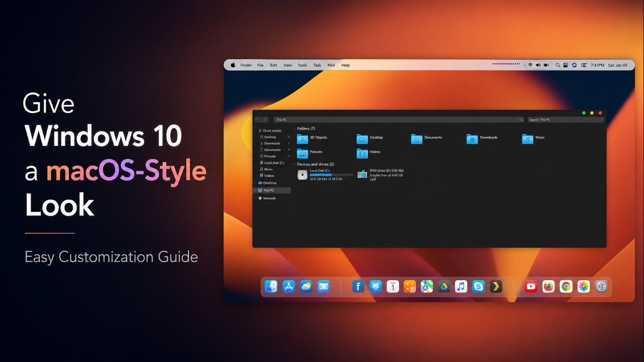This screenshot has height=362, width=644.
Task: Refresh the This PC location
Action: coord(522,120)
